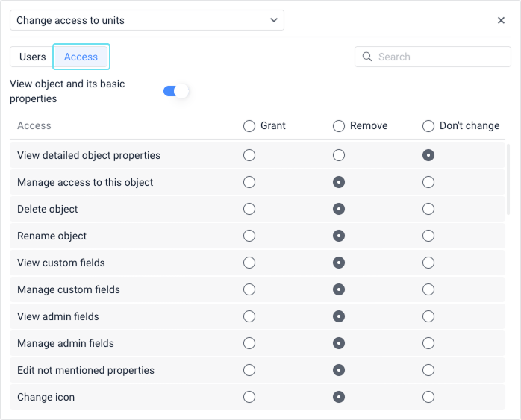This screenshot has width=521, height=420.
Task: Set 'Manage custom fields' to Don't change
Action: pyautogui.click(x=428, y=289)
